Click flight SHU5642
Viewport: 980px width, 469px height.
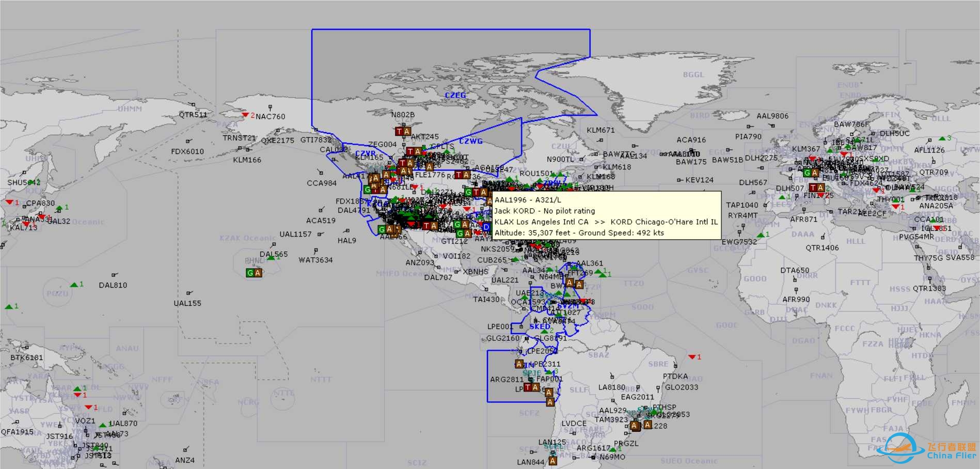[x=24, y=182]
